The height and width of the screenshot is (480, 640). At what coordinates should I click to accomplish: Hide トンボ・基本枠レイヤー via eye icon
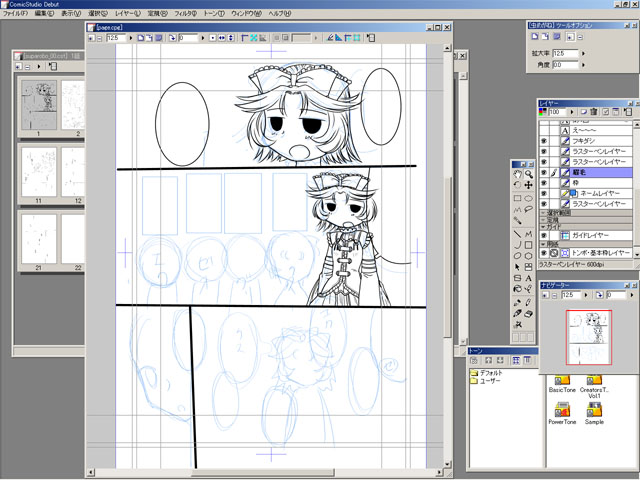[x=544, y=253]
